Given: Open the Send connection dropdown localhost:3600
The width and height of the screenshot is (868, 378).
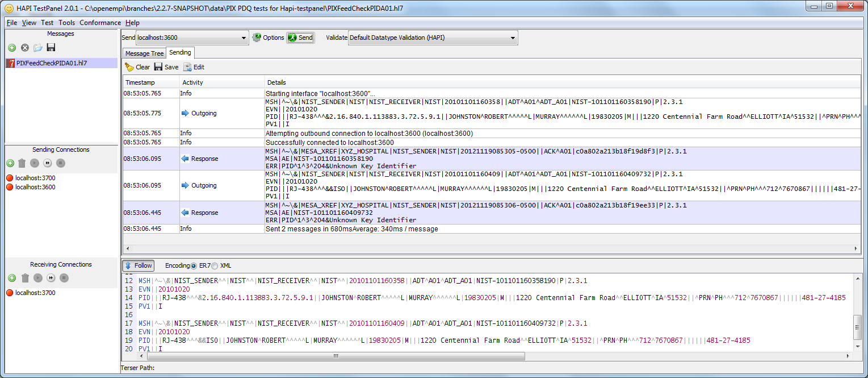Looking at the screenshot, I should tap(192, 38).
